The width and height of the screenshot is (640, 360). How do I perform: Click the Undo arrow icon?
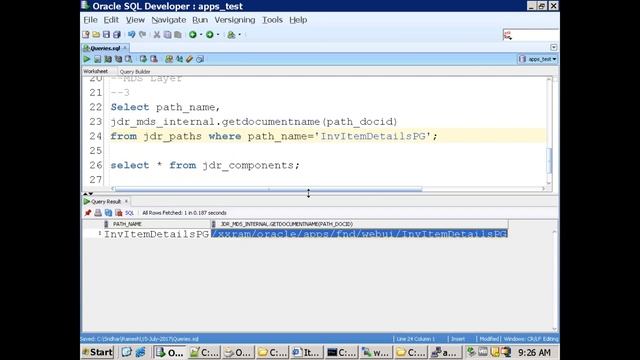[131, 35]
